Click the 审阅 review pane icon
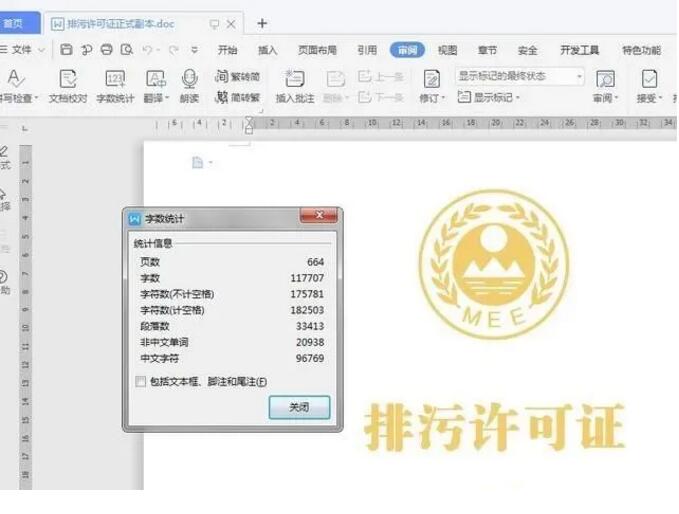Image resolution: width=679 pixels, height=514 pixels. coord(605,79)
